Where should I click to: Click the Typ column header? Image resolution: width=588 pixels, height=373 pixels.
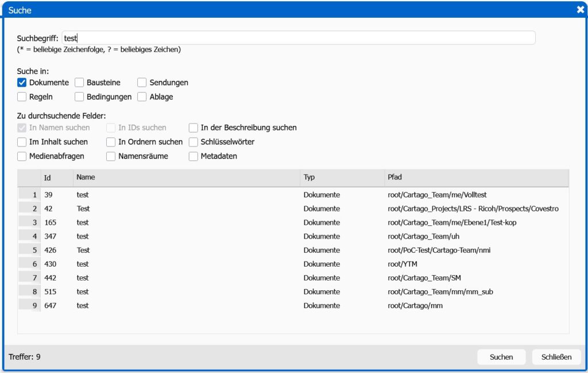click(x=342, y=178)
